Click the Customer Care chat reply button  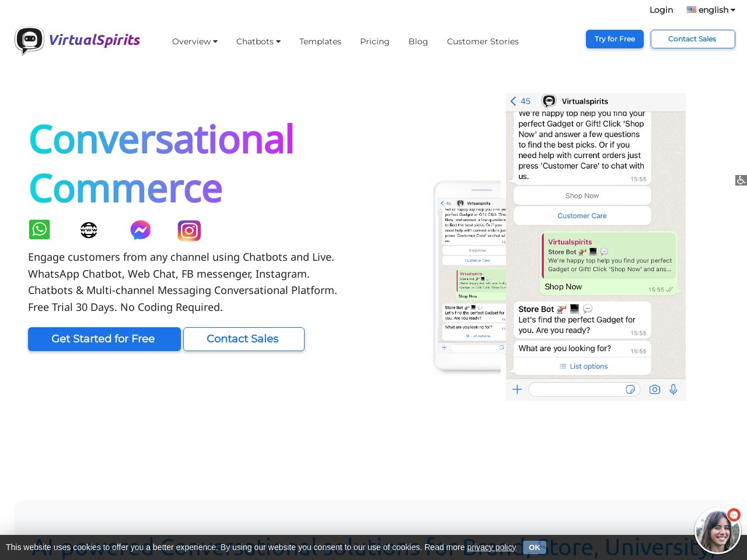point(582,216)
